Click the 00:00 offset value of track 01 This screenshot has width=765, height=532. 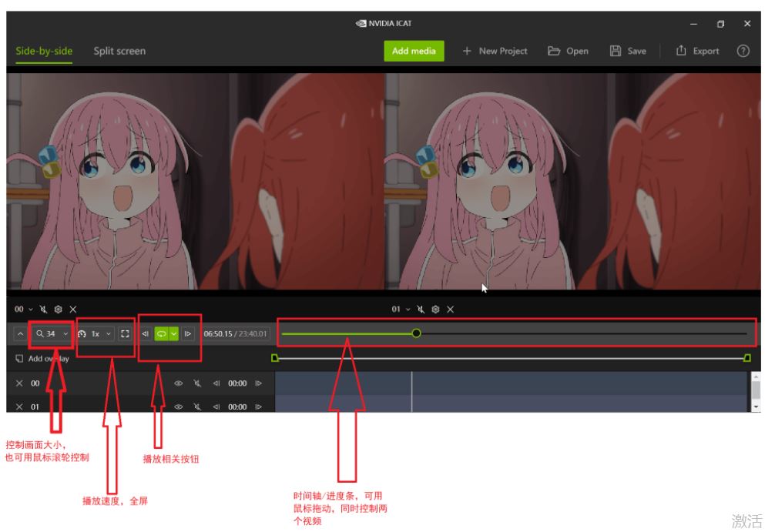point(237,407)
